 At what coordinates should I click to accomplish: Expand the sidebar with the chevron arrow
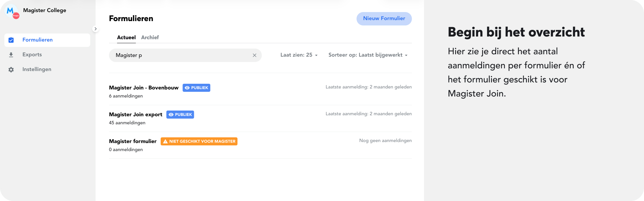tap(96, 29)
